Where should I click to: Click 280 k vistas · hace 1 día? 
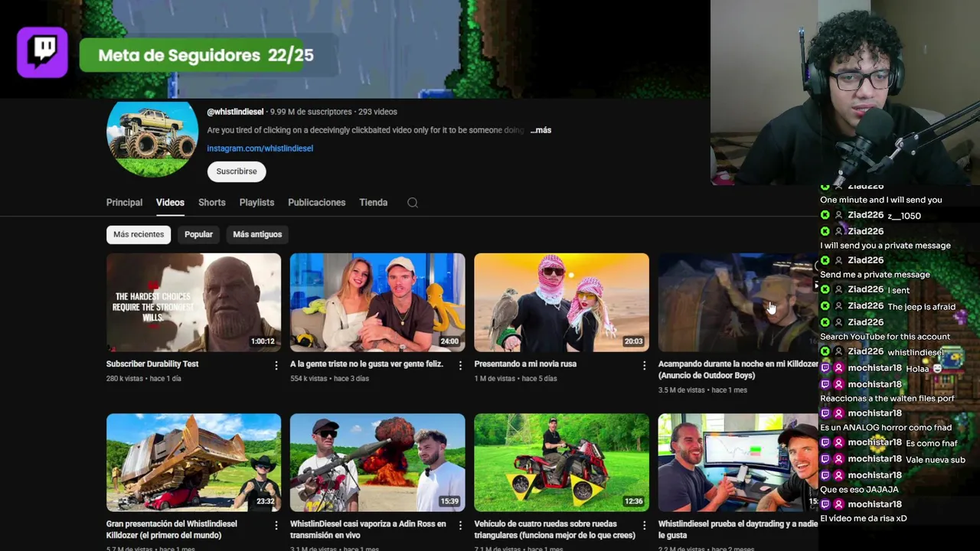[x=144, y=379]
